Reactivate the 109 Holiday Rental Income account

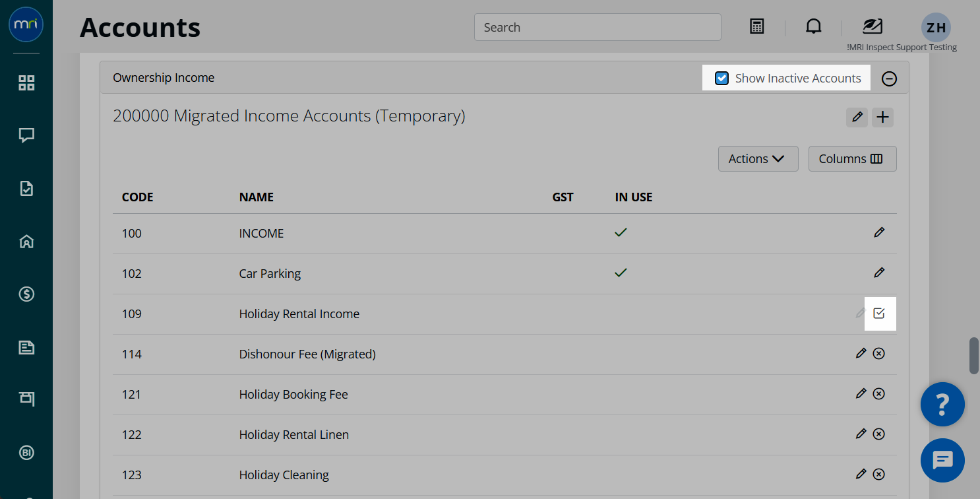point(879,314)
